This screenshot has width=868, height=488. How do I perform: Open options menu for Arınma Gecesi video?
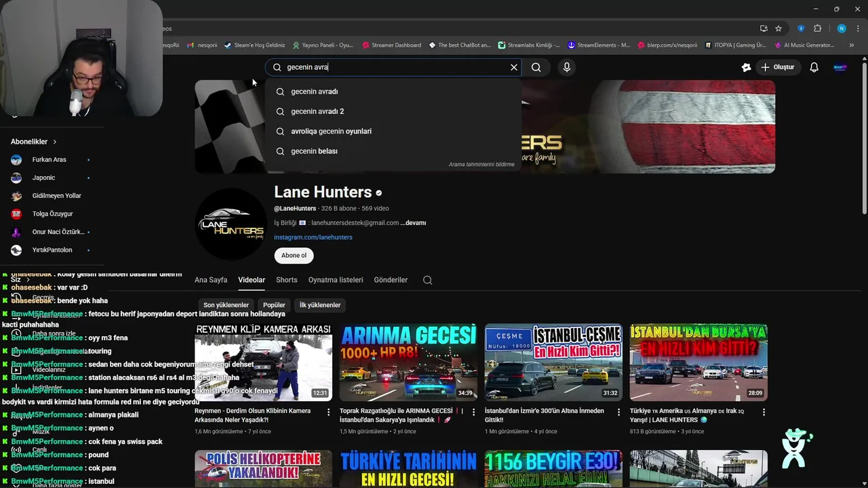point(474,412)
